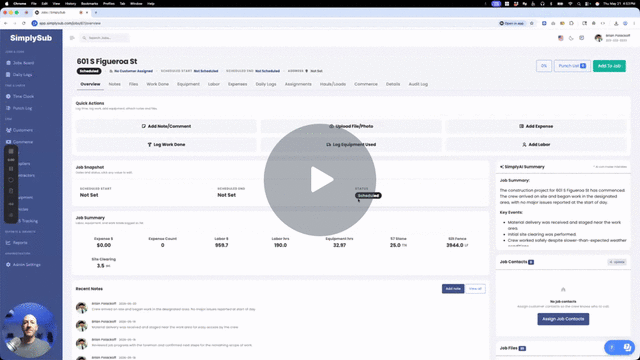Click the Update button in Job Contacts
This screenshot has height=360, width=640.
click(x=617, y=262)
